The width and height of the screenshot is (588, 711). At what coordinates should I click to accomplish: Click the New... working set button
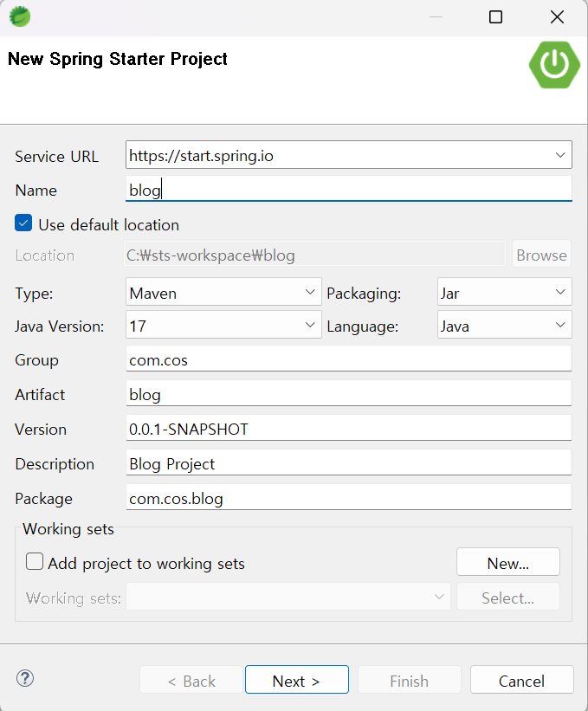(508, 562)
